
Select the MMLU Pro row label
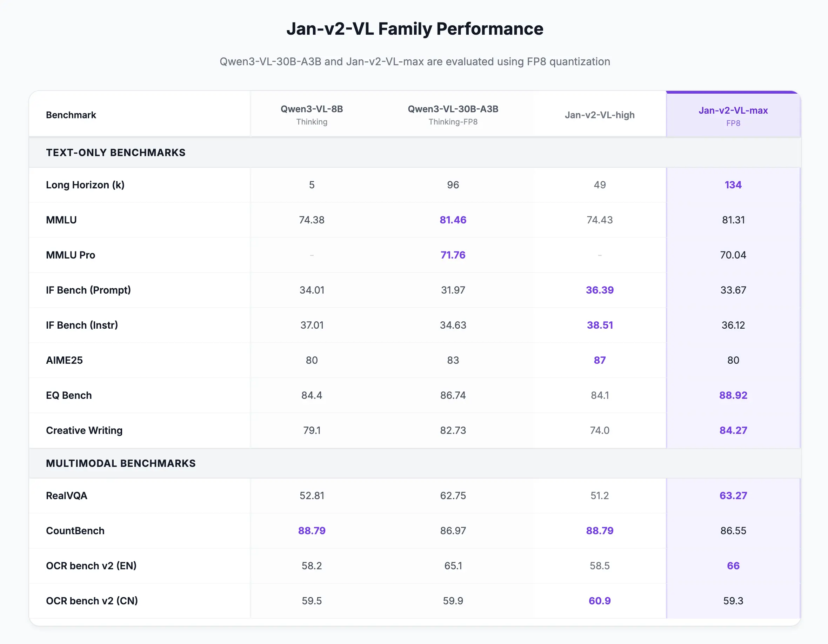click(x=71, y=255)
